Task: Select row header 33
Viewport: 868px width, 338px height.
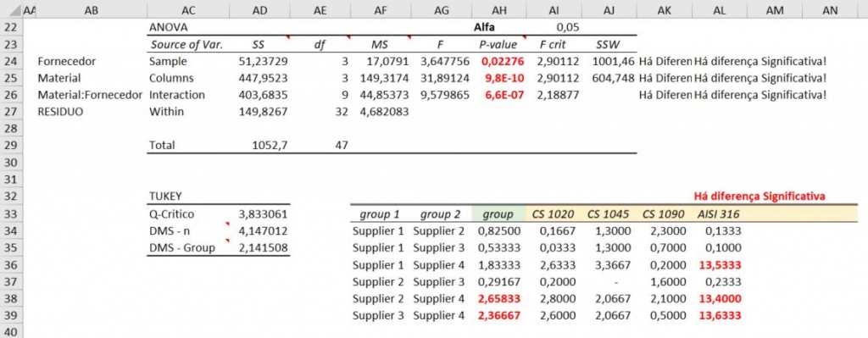Action: point(12,213)
